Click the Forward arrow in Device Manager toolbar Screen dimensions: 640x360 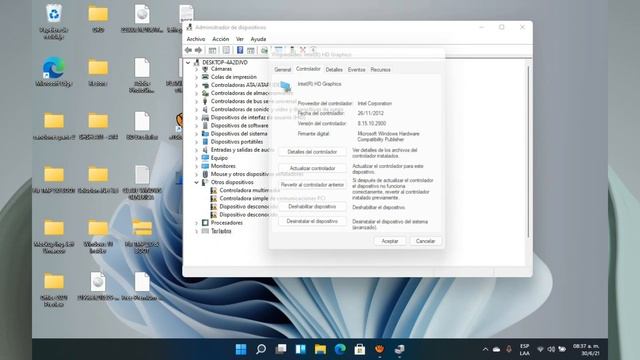198,50
